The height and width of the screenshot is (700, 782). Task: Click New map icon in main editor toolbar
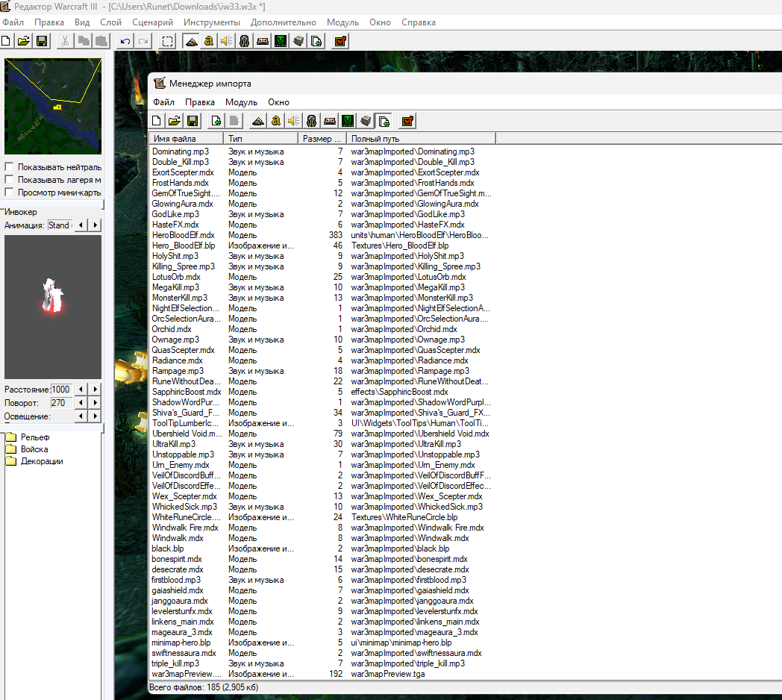point(7,41)
